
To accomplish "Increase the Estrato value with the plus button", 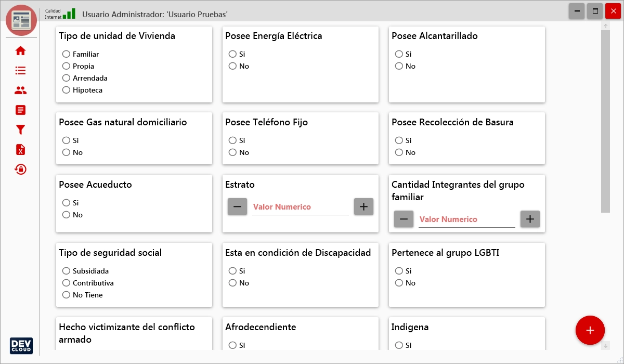I will 363,206.
